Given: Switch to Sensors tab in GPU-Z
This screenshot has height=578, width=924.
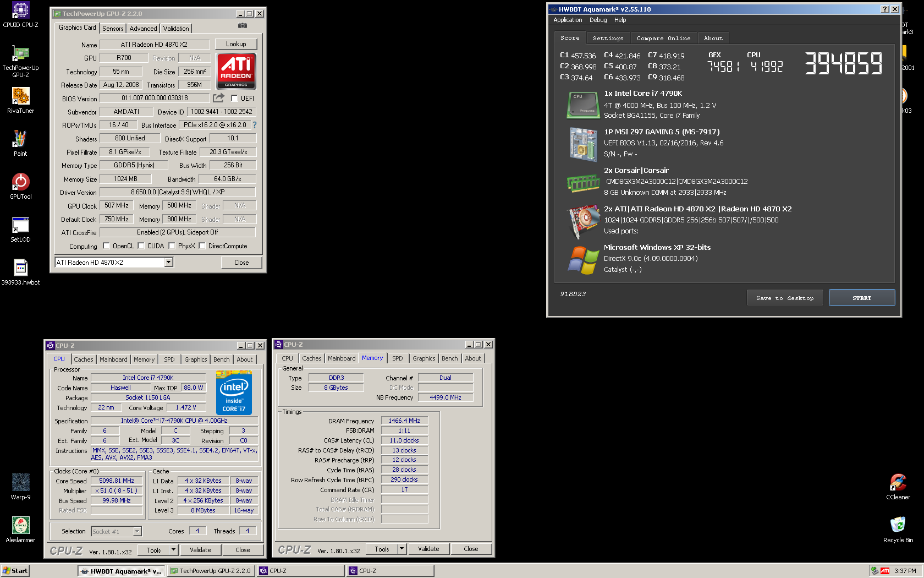Looking at the screenshot, I should 113,29.
